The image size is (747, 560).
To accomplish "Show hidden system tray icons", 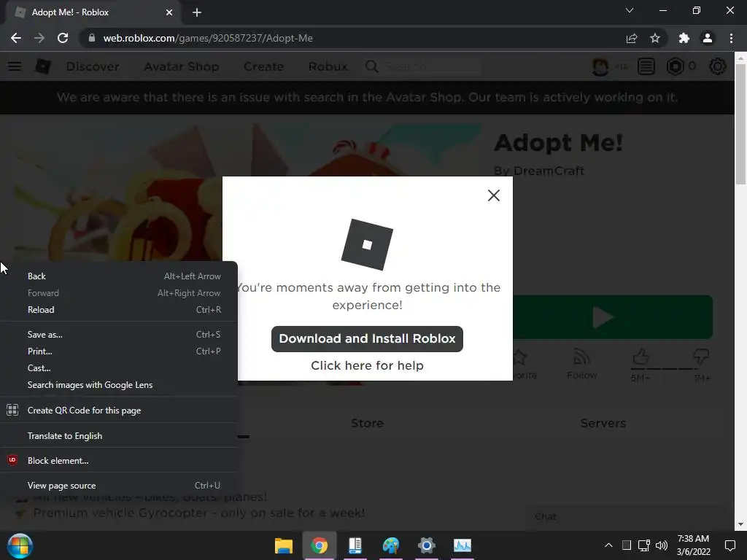I will (608, 545).
